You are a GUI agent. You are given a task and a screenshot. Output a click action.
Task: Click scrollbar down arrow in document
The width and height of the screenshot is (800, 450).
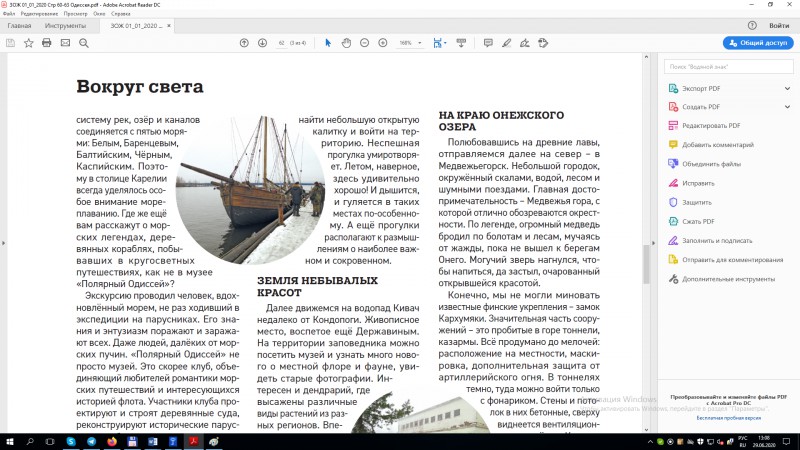click(646, 429)
